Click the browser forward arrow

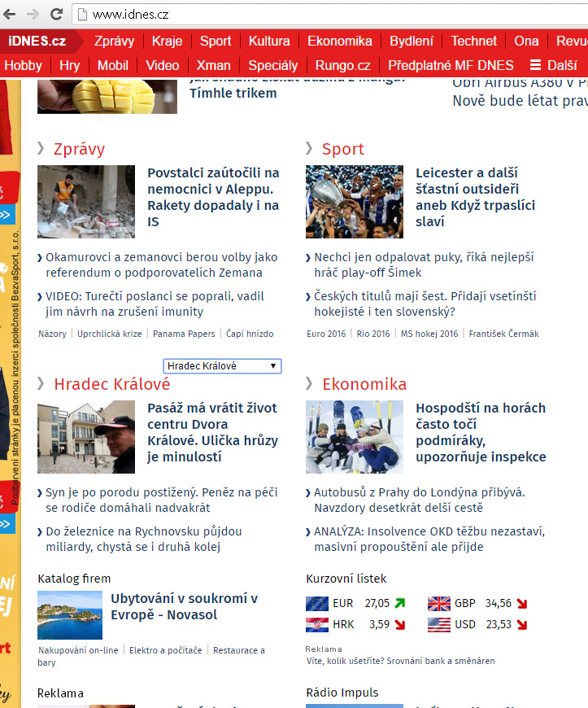click(33, 15)
